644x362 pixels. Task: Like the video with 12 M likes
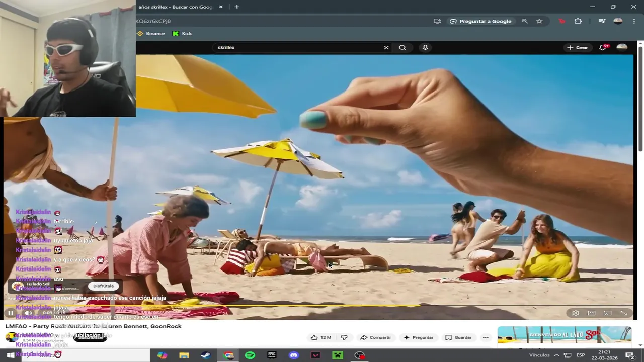click(320, 337)
